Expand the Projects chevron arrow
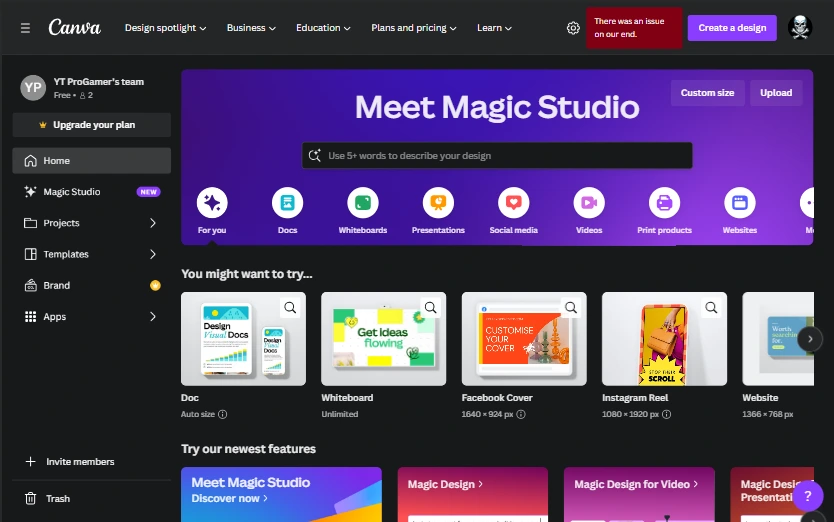Image resolution: width=834 pixels, height=522 pixels. pos(153,223)
